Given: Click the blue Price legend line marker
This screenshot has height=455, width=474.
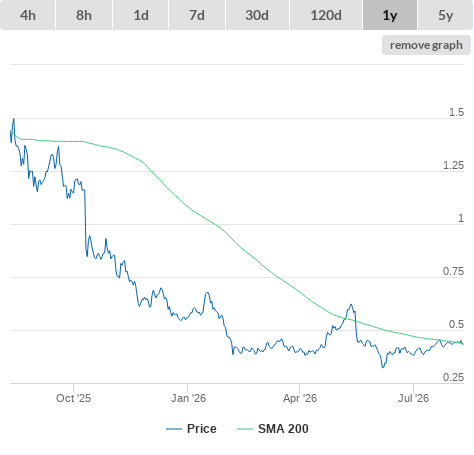Looking at the screenshot, I should pos(174,429).
